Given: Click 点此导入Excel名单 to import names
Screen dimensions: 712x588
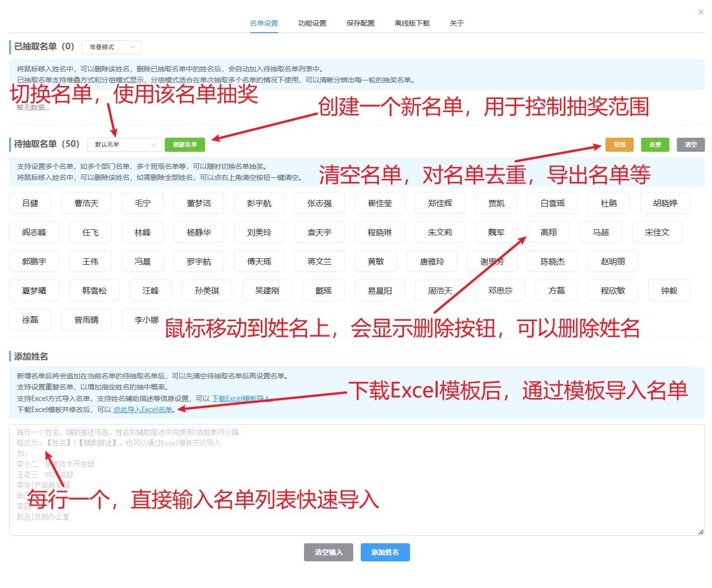Looking at the screenshot, I should 142,410.
